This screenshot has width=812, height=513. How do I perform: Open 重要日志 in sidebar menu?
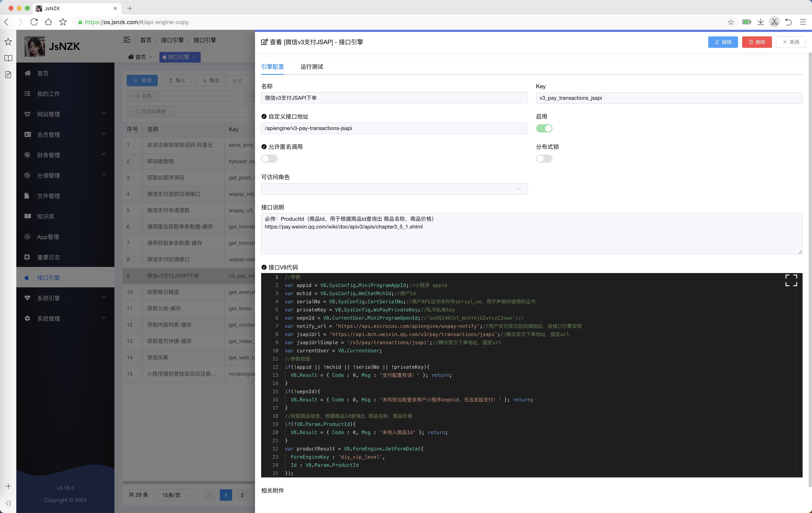click(x=49, y=257)
